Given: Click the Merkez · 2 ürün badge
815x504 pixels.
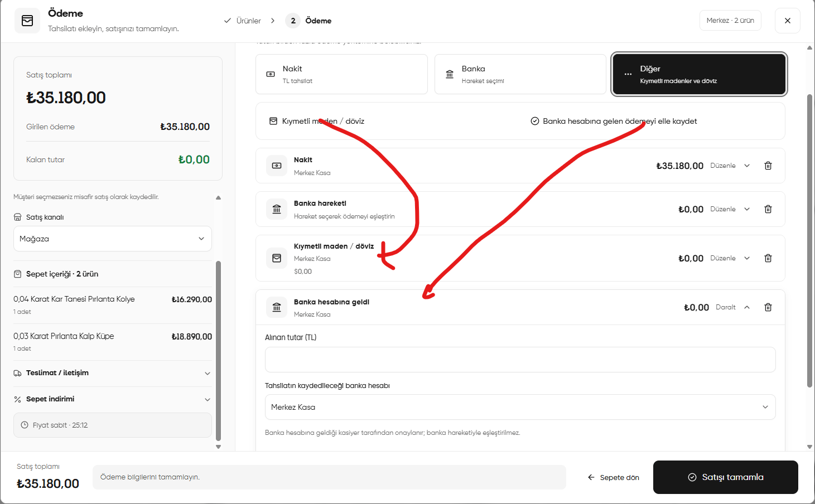Looking at the screenshot, I should click(730, 21).
